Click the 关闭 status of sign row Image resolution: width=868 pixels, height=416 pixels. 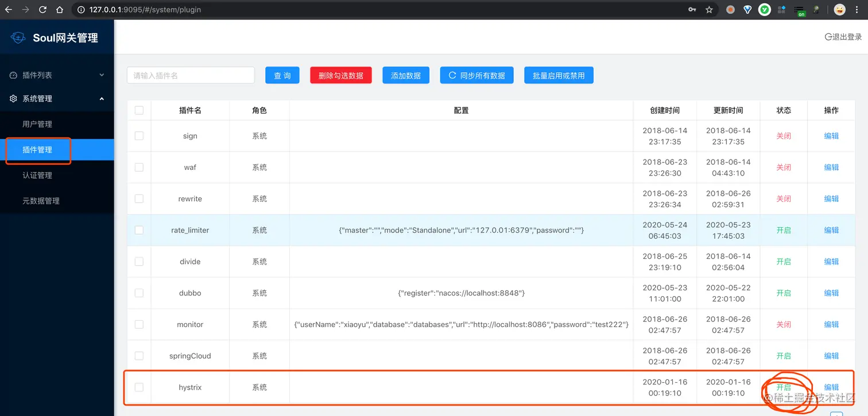coord(784,136)
